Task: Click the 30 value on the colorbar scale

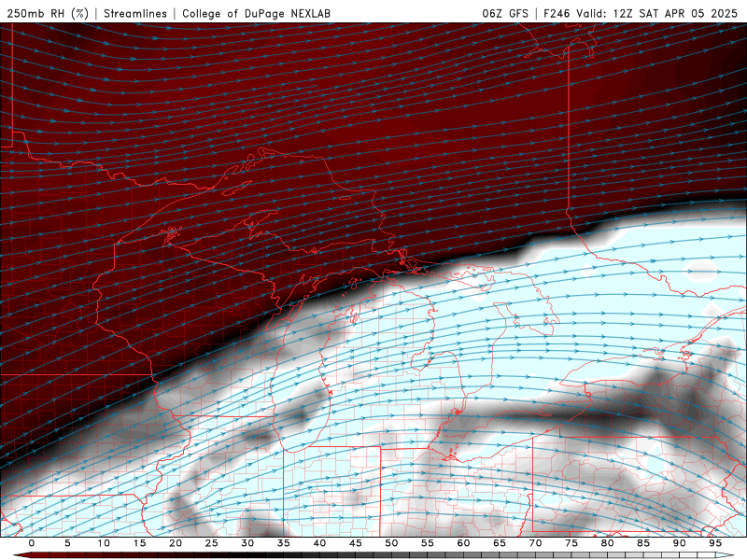Action: [x=247, y=543]
